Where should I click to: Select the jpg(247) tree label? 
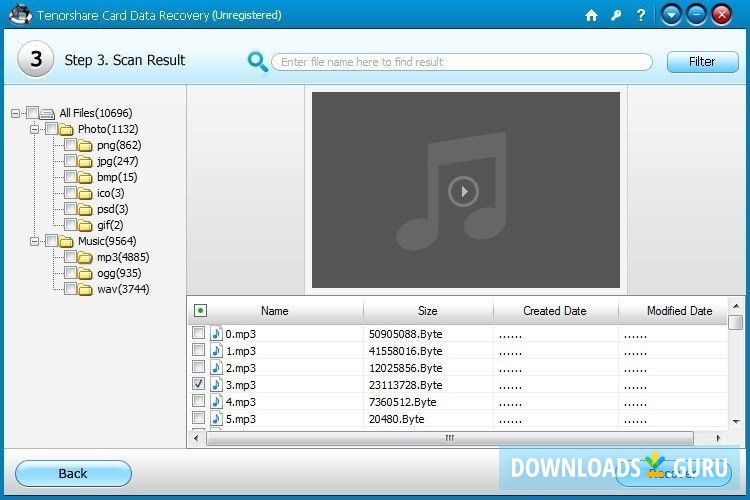tap(118, 161)
